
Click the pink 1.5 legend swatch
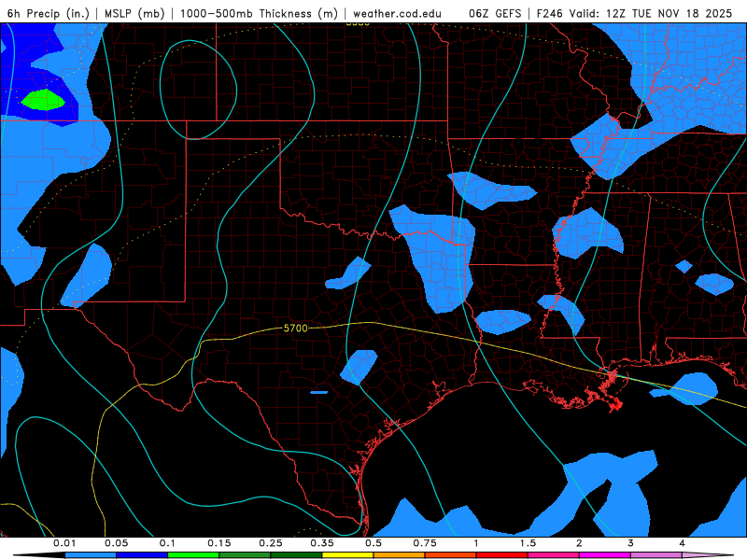pyautogui.click(x=554, y=555)
